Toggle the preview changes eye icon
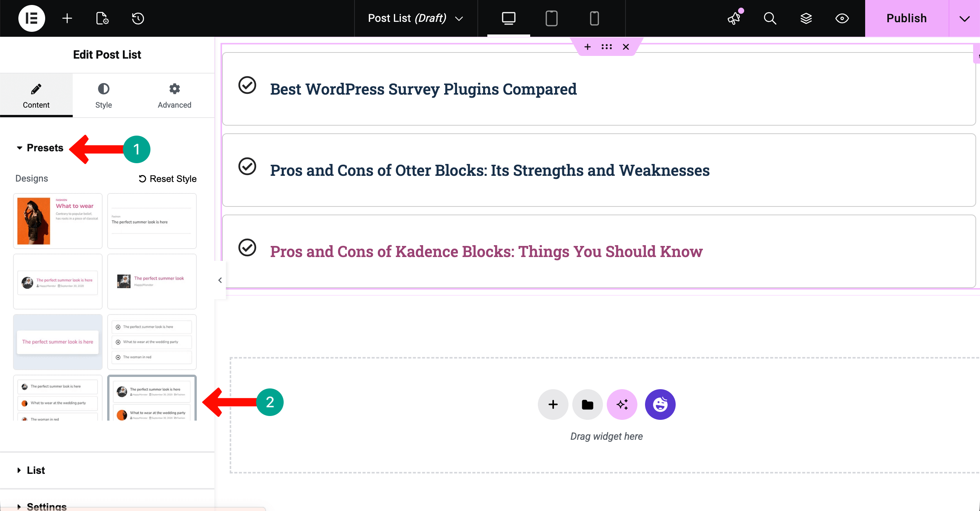Viewport: 980px width, 511px height. [842, 18]
